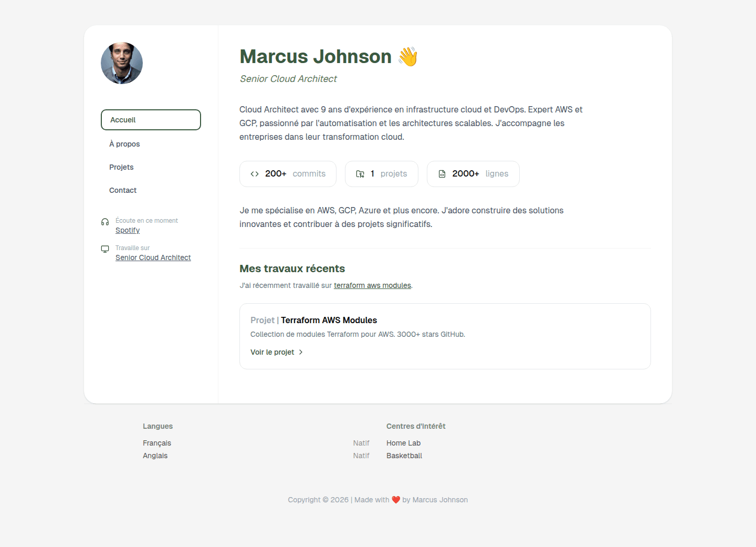Click the 200+ commits stat badge
This screenshot has width=756, height=547.
288,174
